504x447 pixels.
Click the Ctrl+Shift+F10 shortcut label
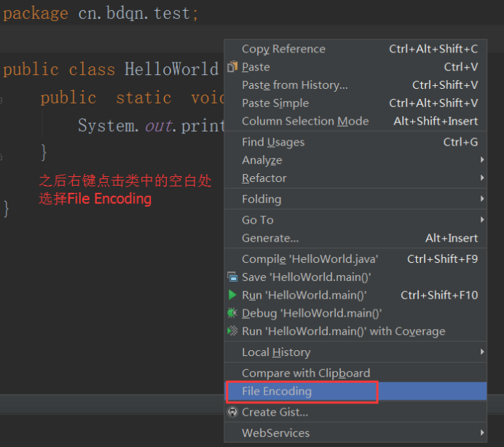(x=439, y=295)
